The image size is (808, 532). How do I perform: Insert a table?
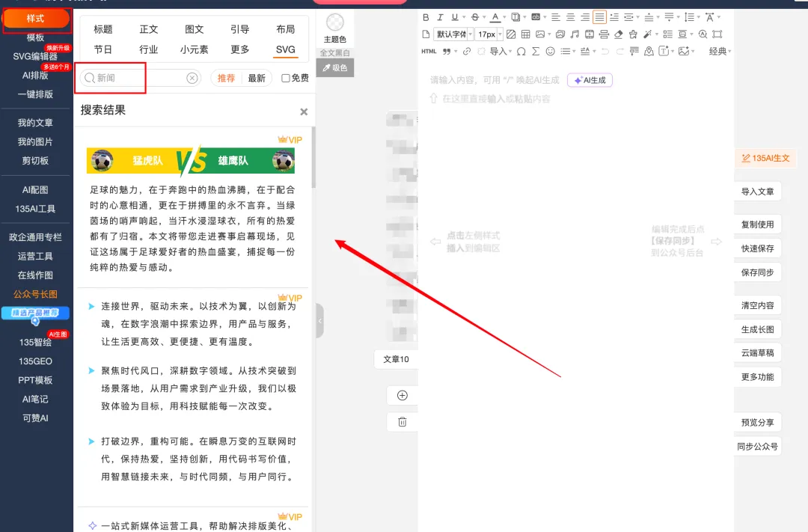(x=526, y=34)
